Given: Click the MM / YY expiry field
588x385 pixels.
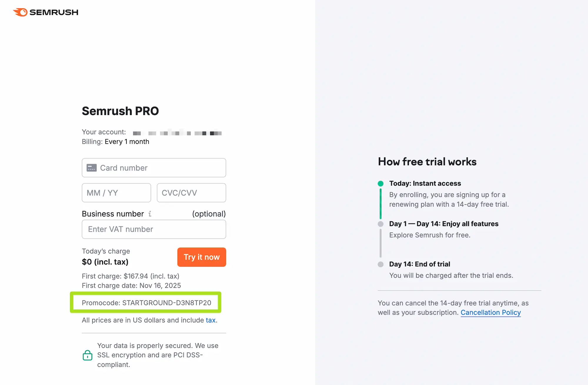Looking at the screenshot, I should click(x=116, y=193).
